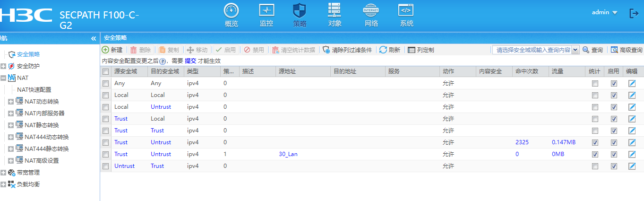Image resolution: width=644 pixels, height=201 pixels.
Task: Open the 对象 objects section
Action: click(335, 15)
